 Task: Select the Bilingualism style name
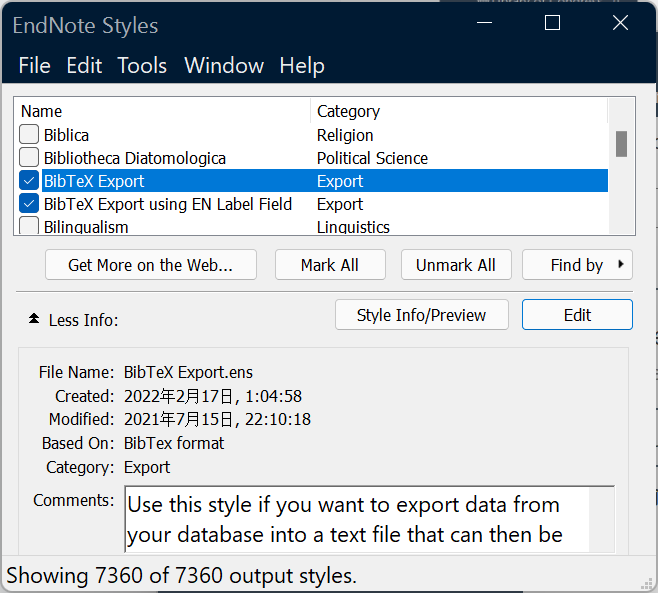[86, 227]
